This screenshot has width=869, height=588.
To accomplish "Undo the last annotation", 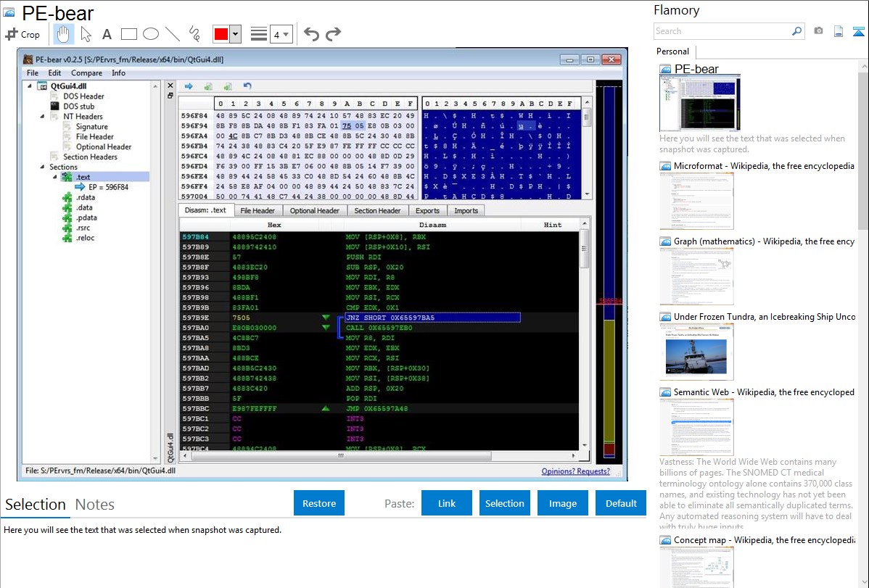I will point(311,34).
